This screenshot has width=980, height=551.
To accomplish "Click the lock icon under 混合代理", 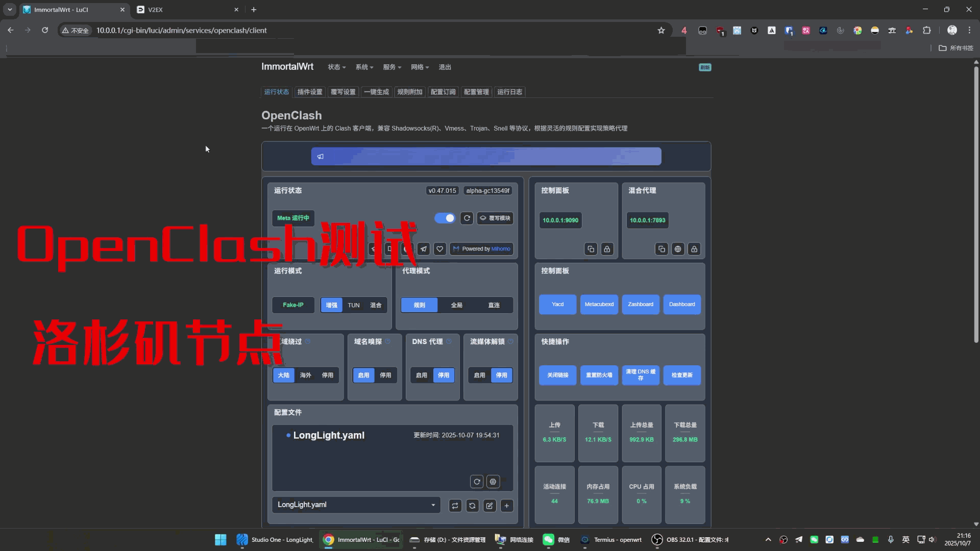I will click(694, 249).
